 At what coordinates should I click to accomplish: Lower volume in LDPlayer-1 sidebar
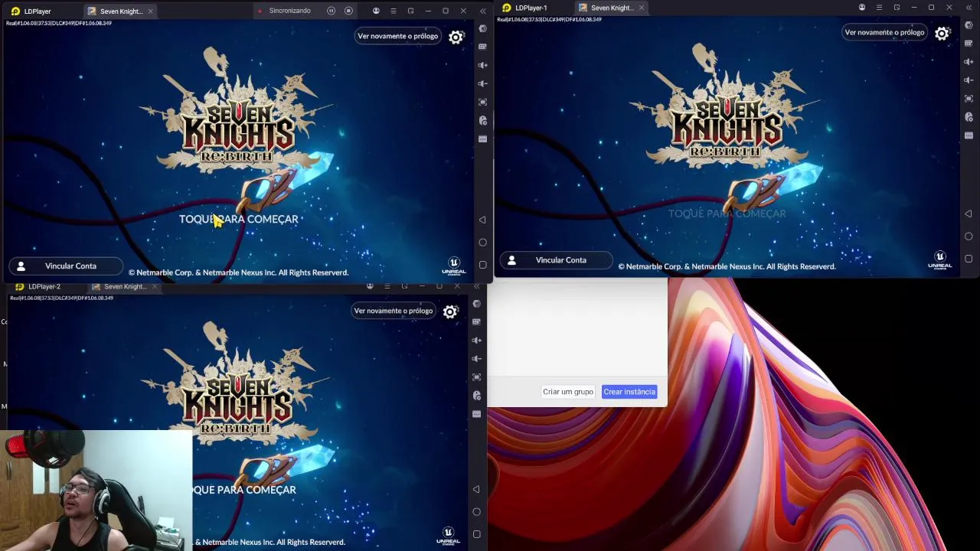[x=969, y=80]
